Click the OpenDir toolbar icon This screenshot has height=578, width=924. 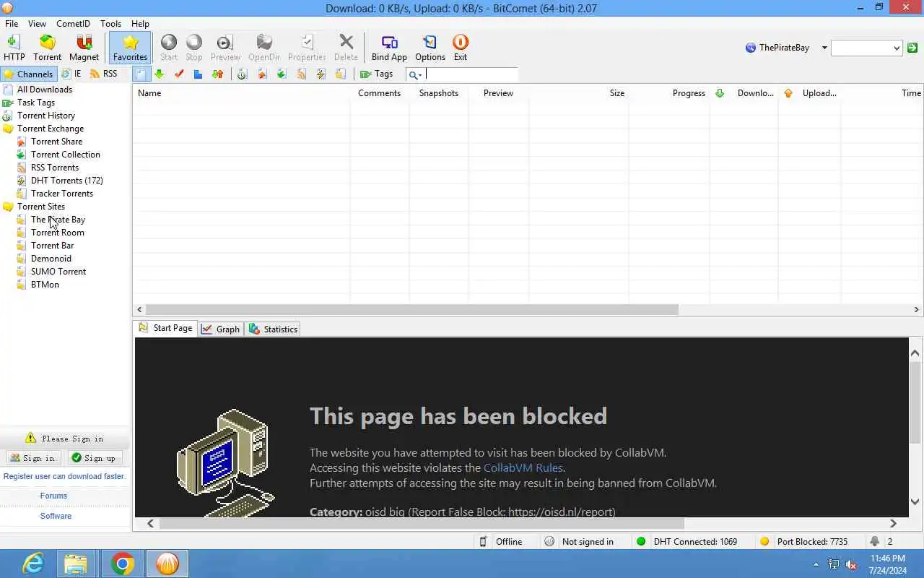click(264, 48)
